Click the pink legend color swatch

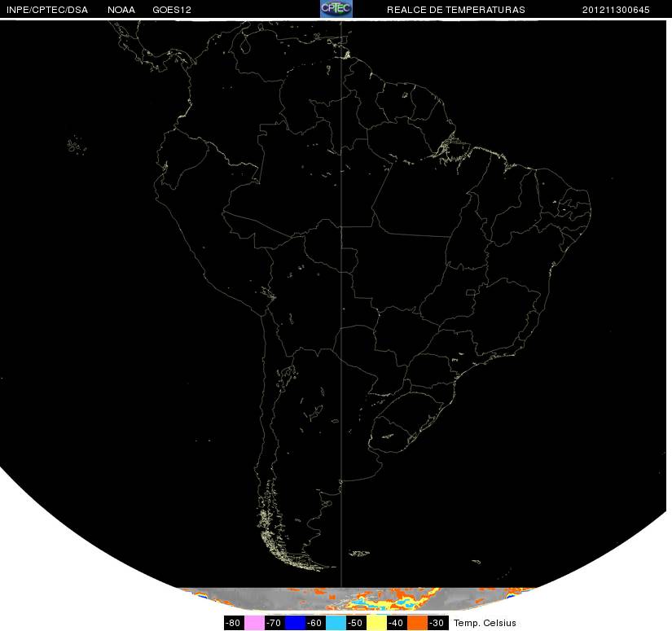tap(254, 623)
